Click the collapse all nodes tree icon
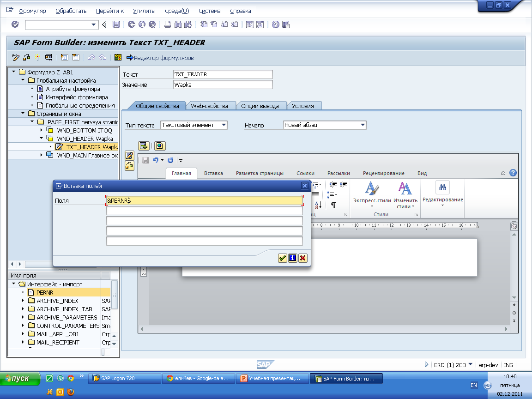 point(75,57)
